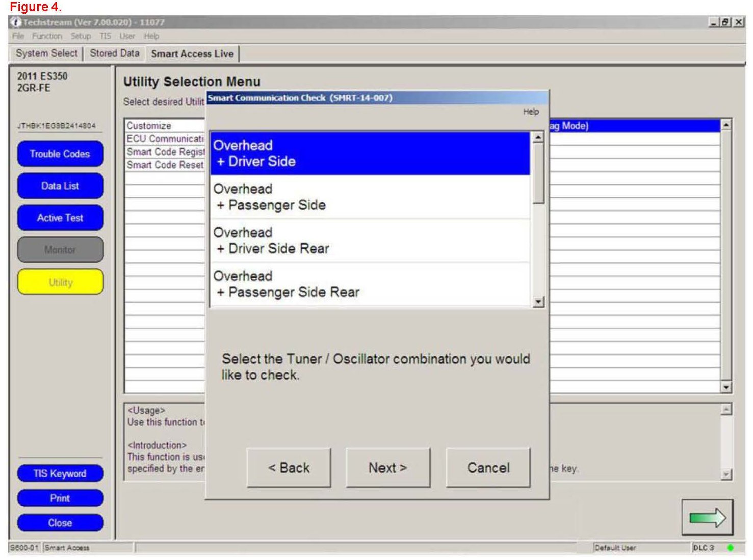Click the Cancel button in dialog
The width and height of the screenshot is (753, 560).
(x=488, y=468)
